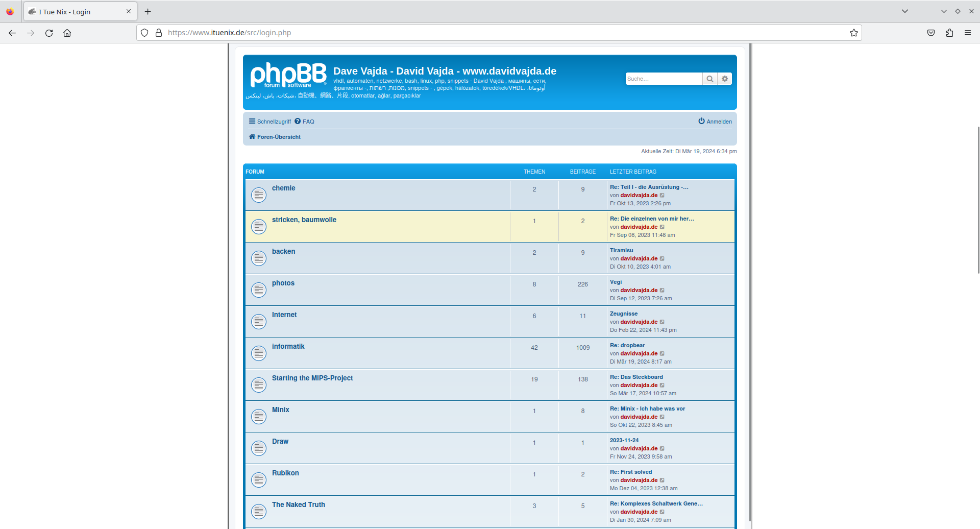Screen dimensions: 980x529
Task: Go to browser home page
Action: (67, 33)
